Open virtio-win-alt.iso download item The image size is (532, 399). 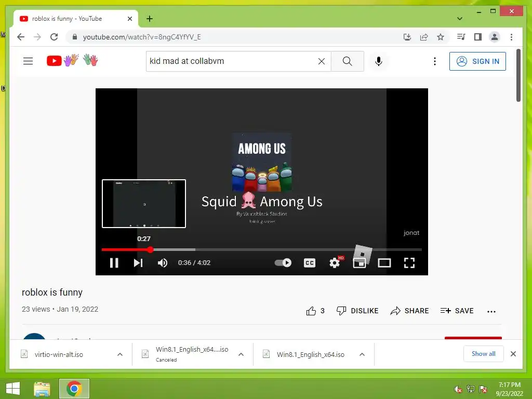coord(59,354)
